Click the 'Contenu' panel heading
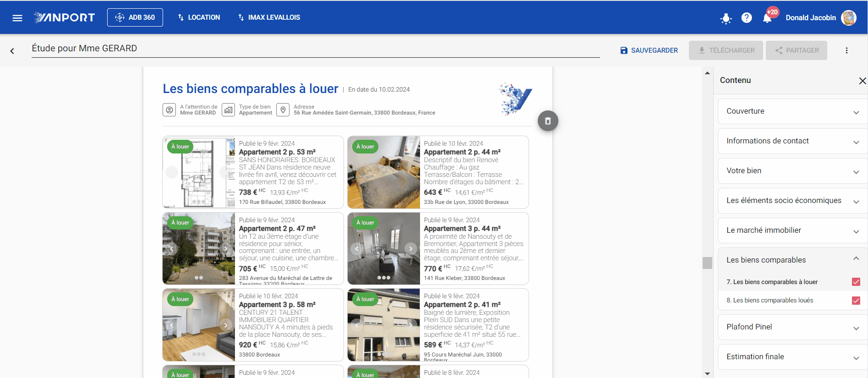This screenshot has width=868, height=378. coord(735,80)
